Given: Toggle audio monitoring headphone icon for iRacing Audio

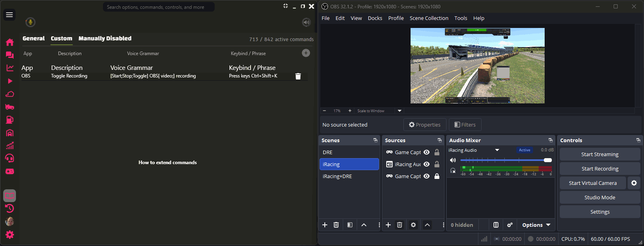Looking at the screenshot, I should 453,171.
